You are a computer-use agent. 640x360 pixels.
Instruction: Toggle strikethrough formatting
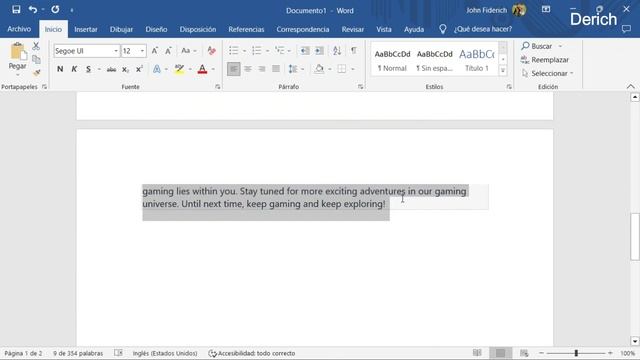(x=111, y=69)
